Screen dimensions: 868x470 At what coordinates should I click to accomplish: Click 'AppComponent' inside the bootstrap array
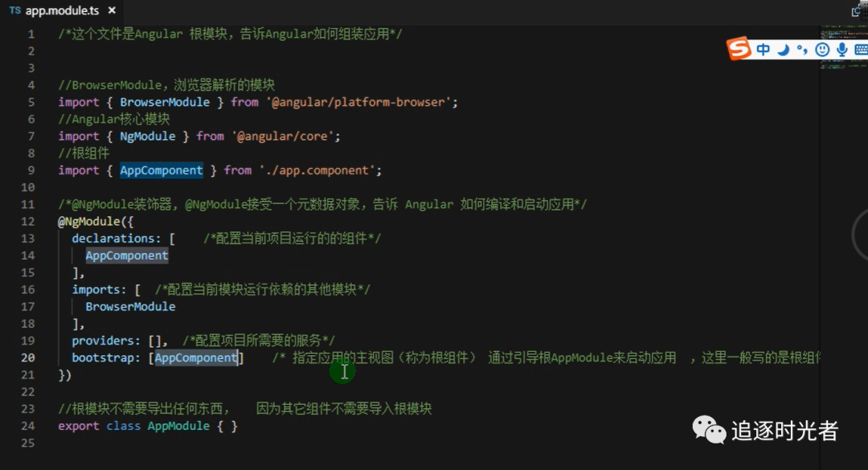tap(195, 358)
